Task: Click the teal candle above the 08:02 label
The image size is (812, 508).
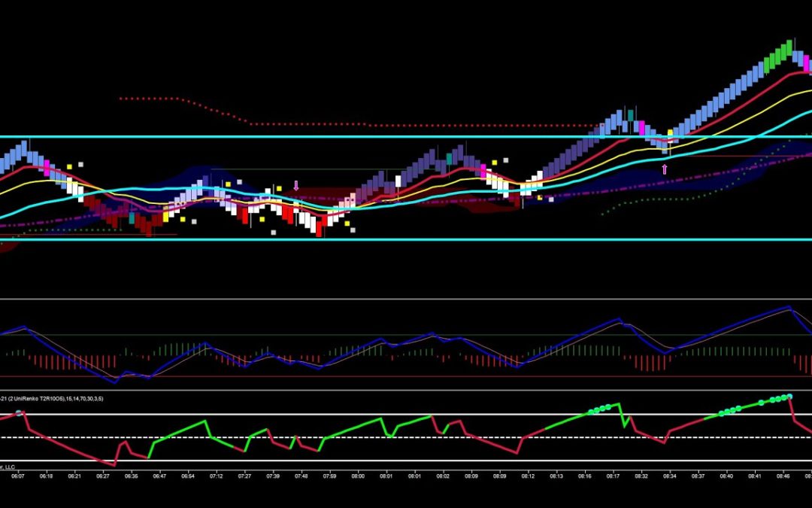Action: pos(450,159)
